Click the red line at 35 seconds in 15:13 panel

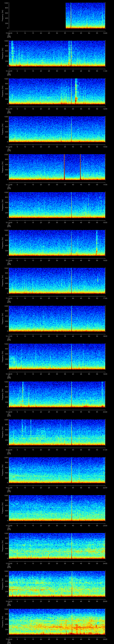tap(64, 167)
